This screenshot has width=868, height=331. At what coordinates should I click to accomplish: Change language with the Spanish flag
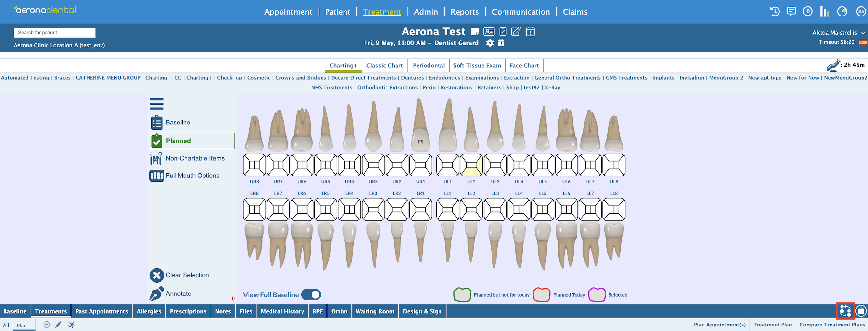pos(863,42)
